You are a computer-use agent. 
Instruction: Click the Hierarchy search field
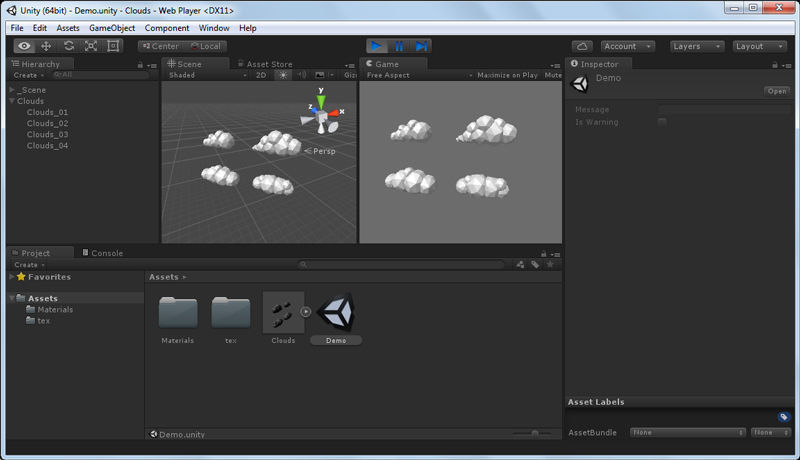click(100, 75)
